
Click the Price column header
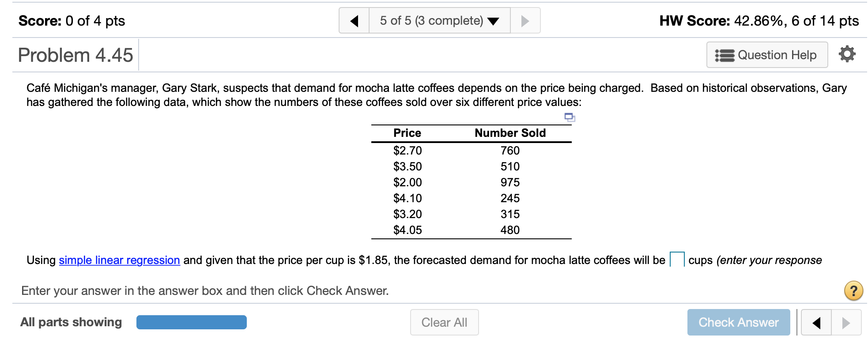click(x=407, y=133)
